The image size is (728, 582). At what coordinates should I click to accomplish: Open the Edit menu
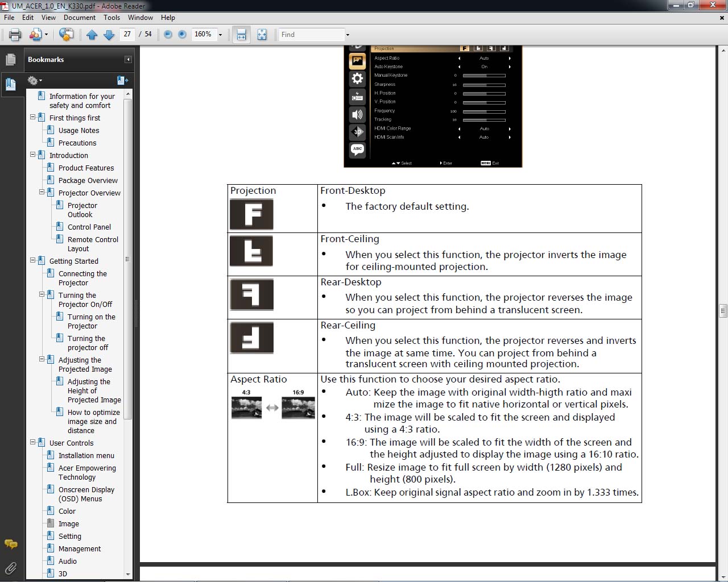28,18
